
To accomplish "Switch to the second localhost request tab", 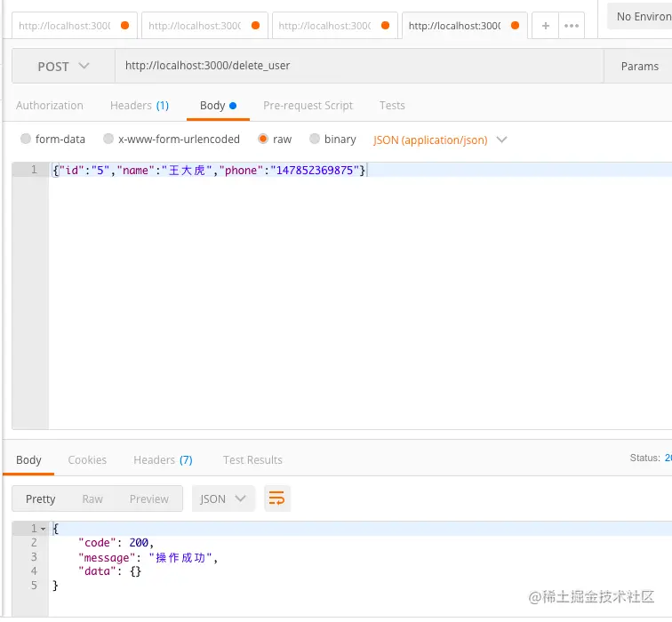I will [x=204, y=26].
